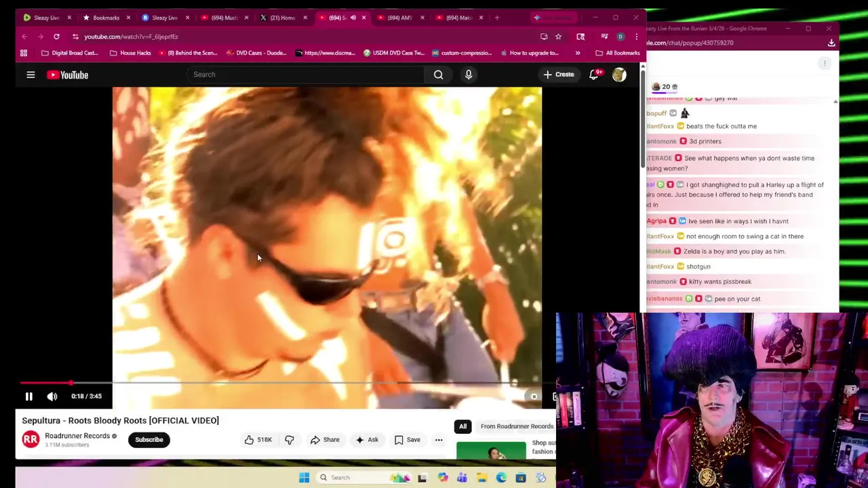Open All Bookmarks folder
Viewport: 868px width, 488px height.
click(617, 53)
